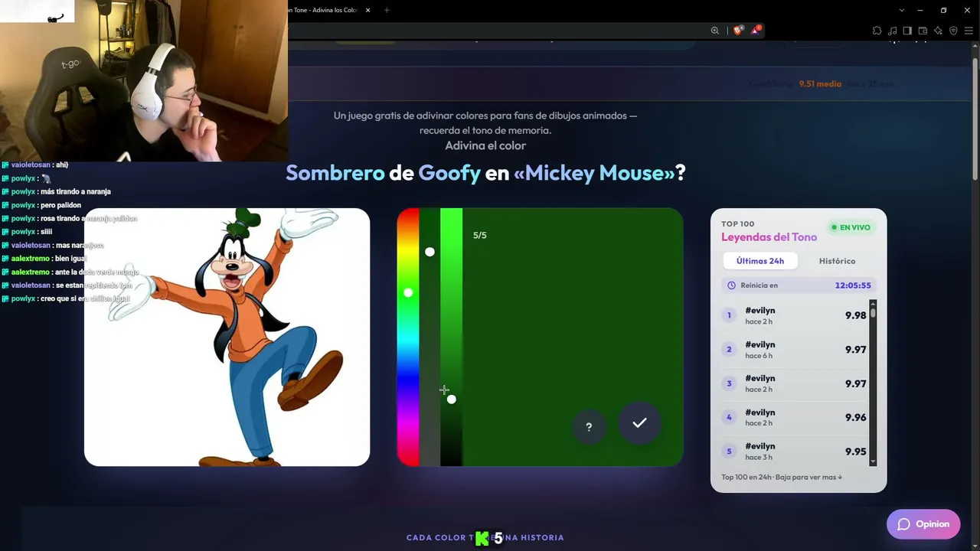Open the Brave Wallet icon

click(923, 31)
